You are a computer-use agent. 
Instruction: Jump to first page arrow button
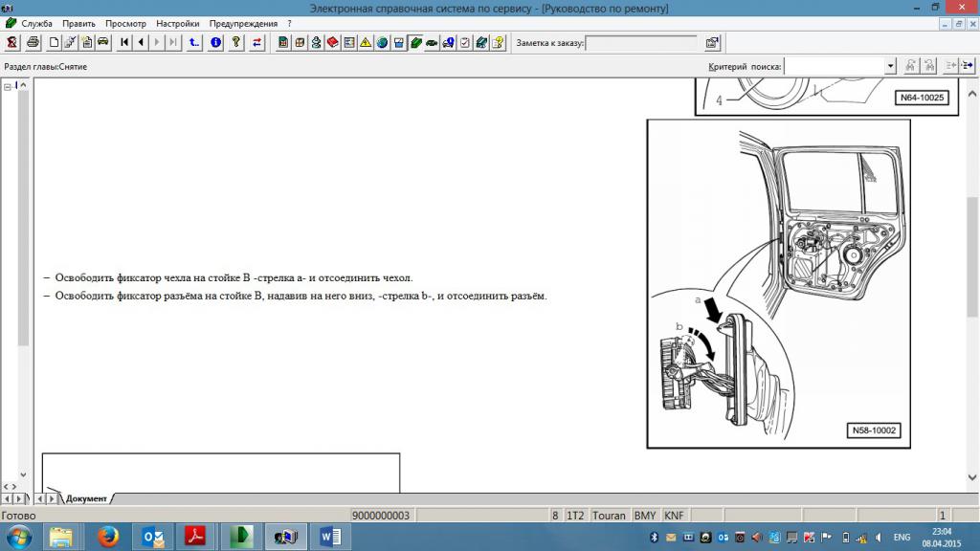click(x=124, y=42)
